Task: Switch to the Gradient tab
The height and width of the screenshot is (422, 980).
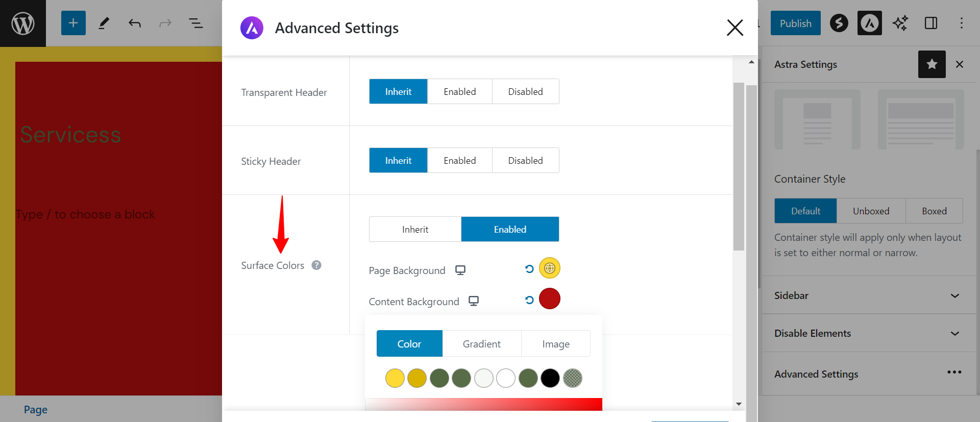Action: [x=481, y=344]
